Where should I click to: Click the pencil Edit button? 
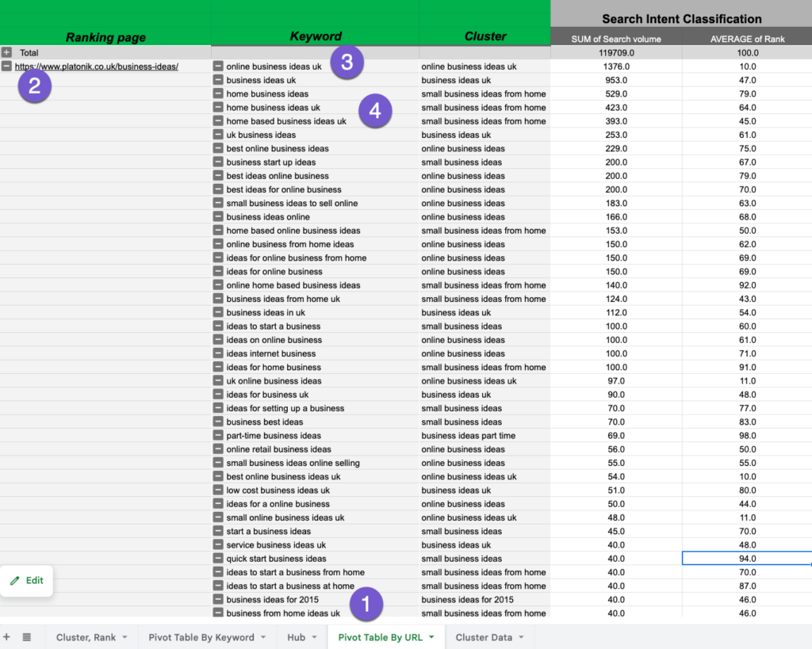(26, 580)
